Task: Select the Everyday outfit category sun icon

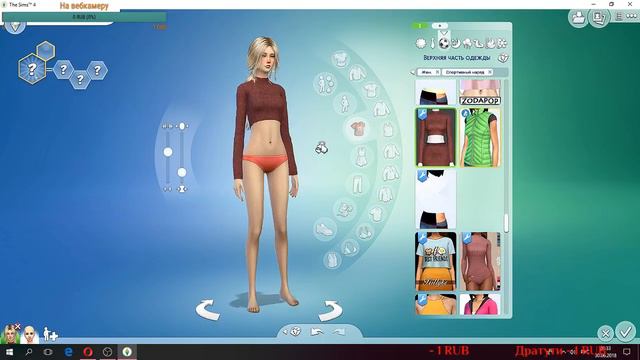Action: 420,43
